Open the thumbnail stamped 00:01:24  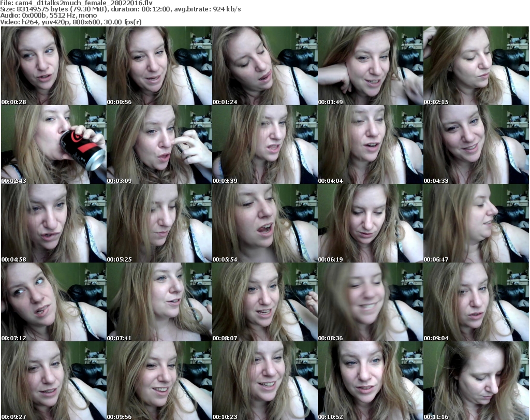264,66
